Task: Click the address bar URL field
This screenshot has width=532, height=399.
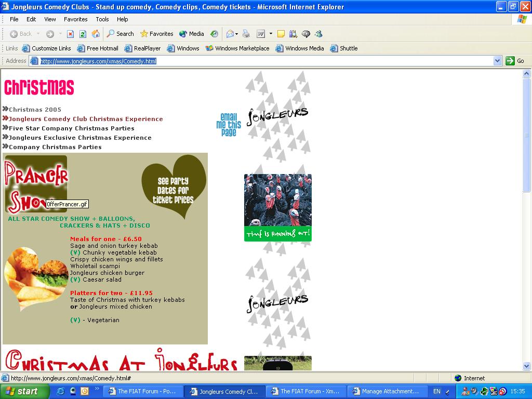Action: pos(266,61)
